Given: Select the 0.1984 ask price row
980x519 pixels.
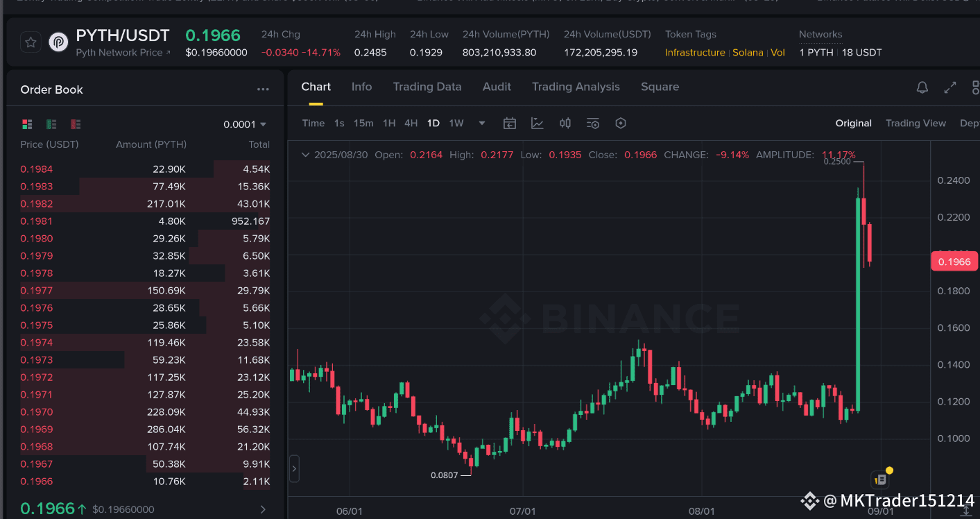Looking at the screenshot, I should [145, 169].
